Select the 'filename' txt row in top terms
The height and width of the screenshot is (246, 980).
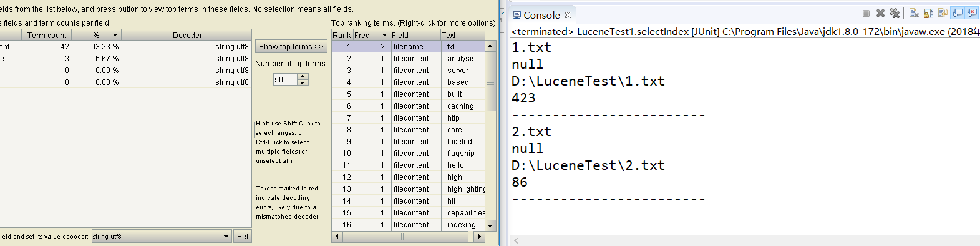tap(408, 47)
